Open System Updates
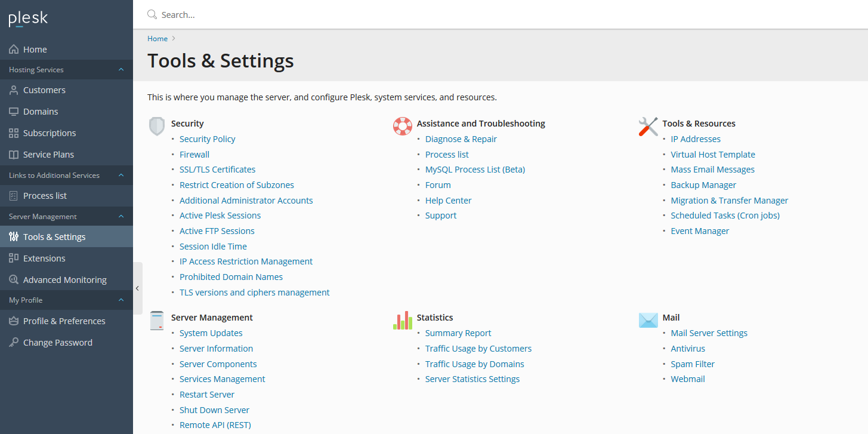 211,333
